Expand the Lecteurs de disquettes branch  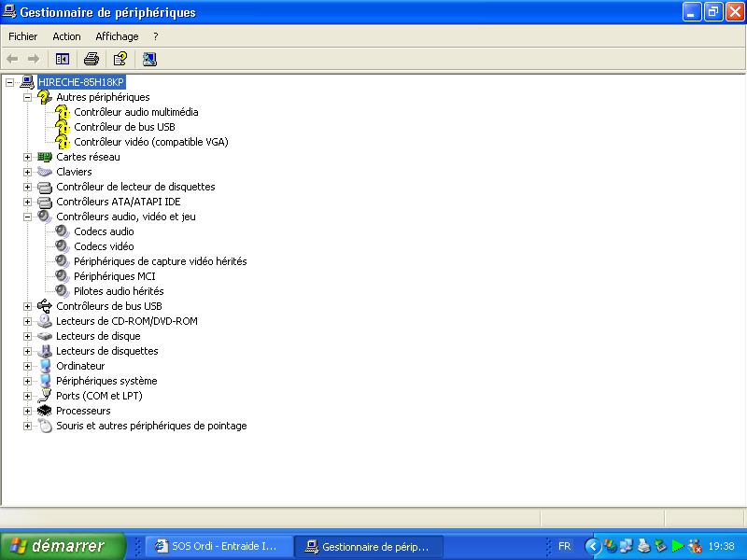(x=28, y=352)
